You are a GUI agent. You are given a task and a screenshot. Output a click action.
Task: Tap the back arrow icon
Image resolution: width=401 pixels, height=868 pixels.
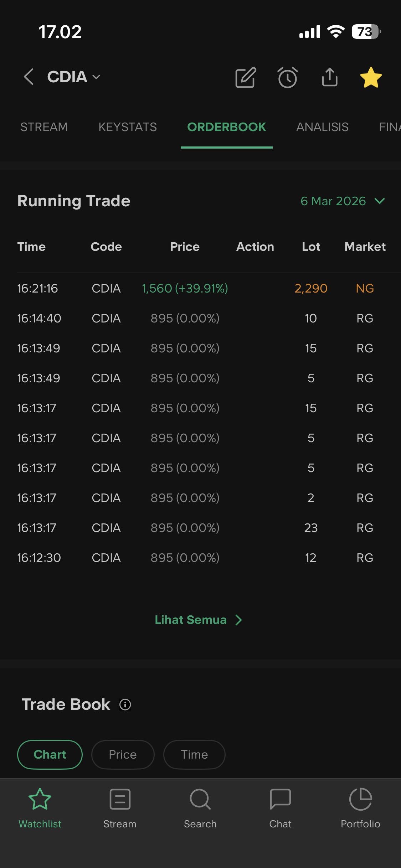coord(29,77)
